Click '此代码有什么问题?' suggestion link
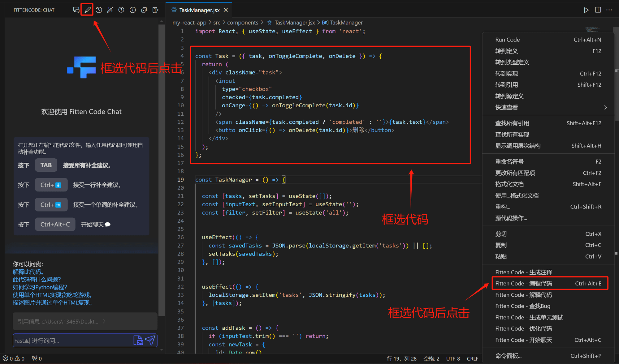The image size is (619, 364). tap(37, 280)
